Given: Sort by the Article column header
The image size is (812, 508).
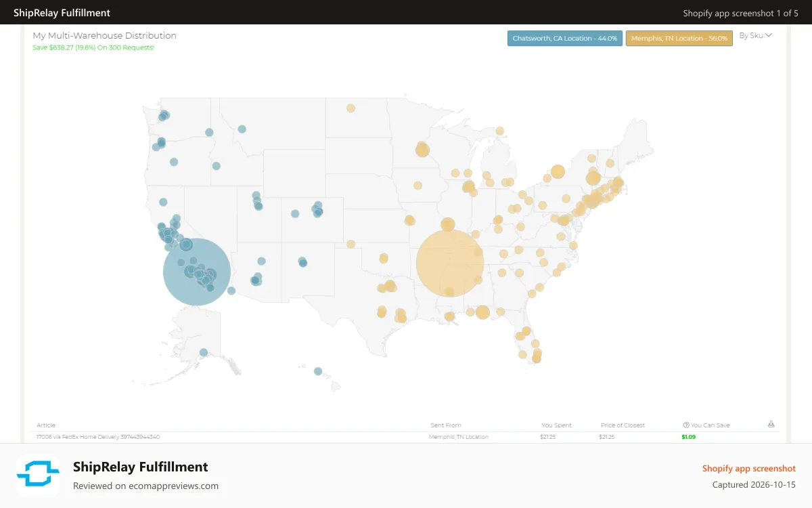Looking at the screenshot, I should (x=46, y=425).
